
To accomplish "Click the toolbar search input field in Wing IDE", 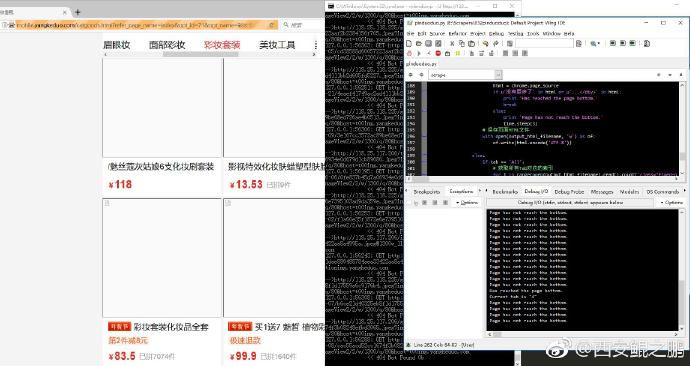I will click(x=544, y=43).
